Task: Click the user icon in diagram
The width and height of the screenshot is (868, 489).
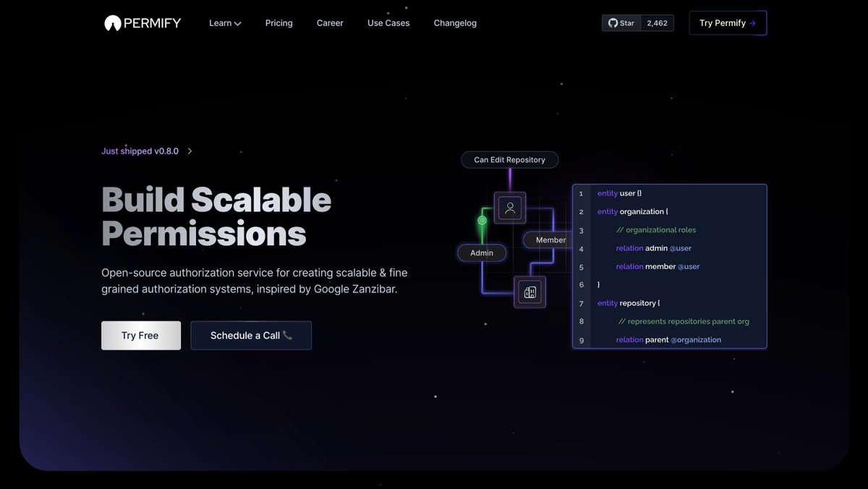Action: pos(510,208)
